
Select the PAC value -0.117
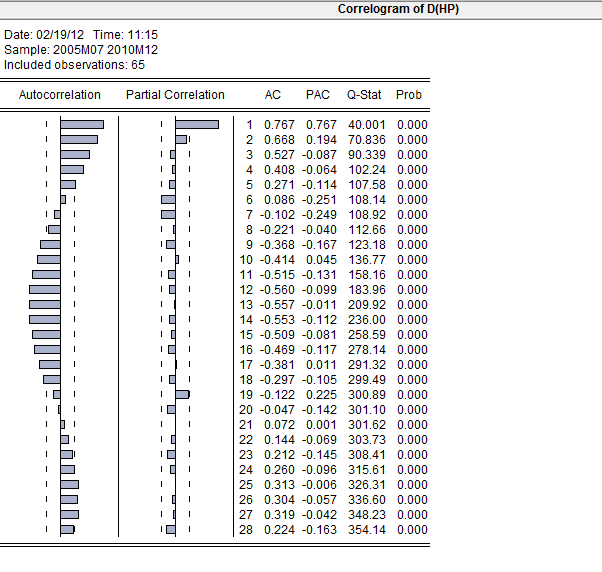(319, 350)
